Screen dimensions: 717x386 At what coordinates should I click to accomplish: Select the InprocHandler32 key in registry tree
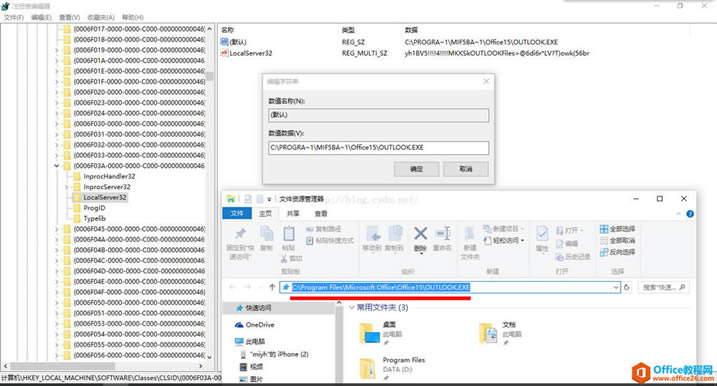point(109,176)
